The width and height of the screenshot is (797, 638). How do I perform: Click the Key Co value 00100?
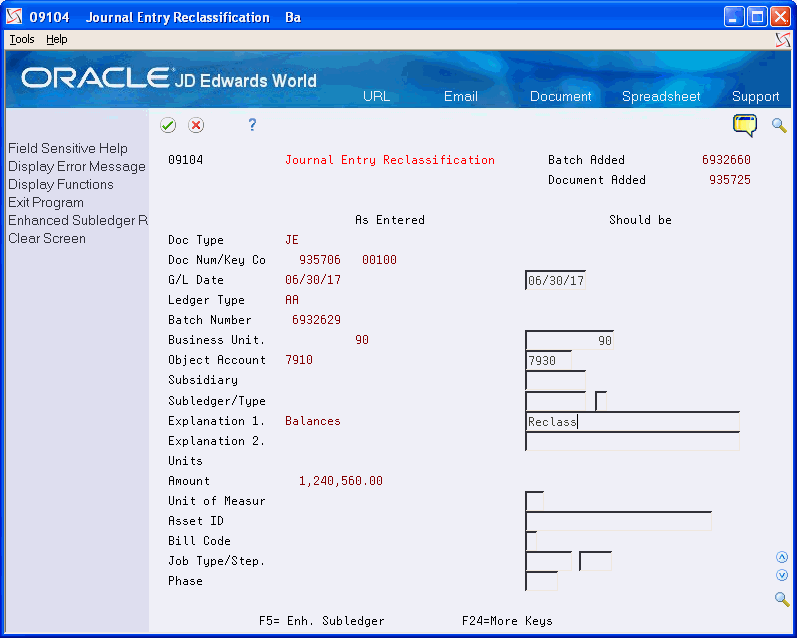click(x=379, y=260)
